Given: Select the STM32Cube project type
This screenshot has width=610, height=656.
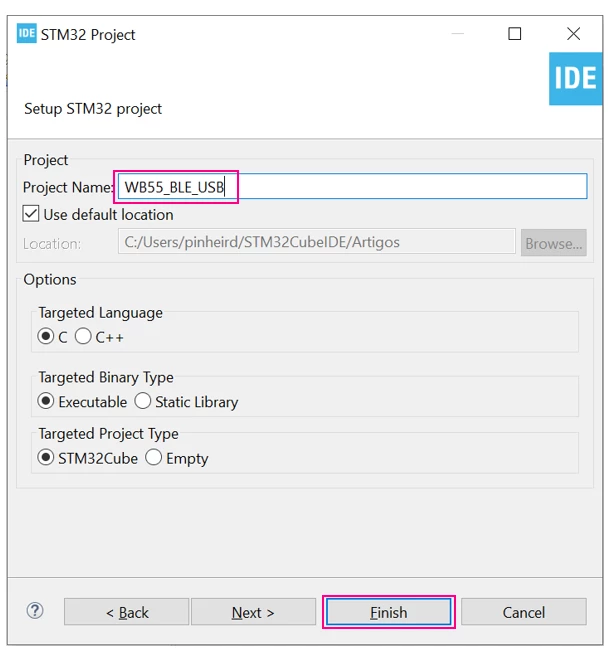Looking at the screenshot, I should pos(46,457).
